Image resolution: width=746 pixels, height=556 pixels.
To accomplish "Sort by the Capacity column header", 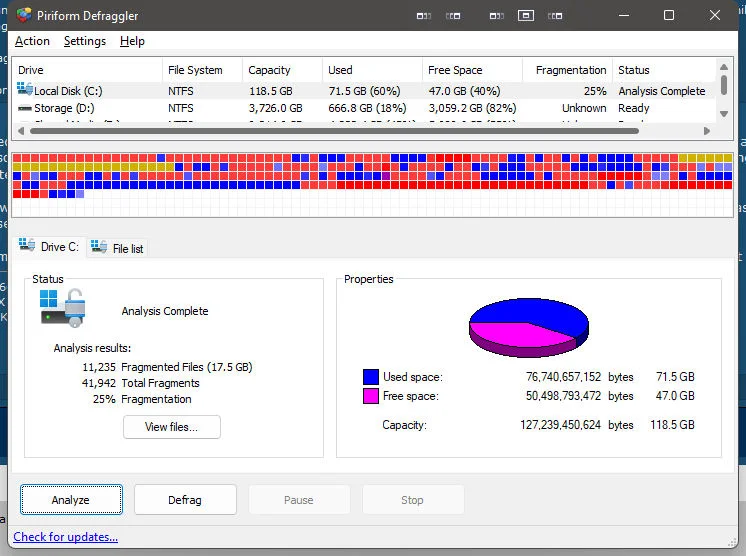I will point(282,70).
